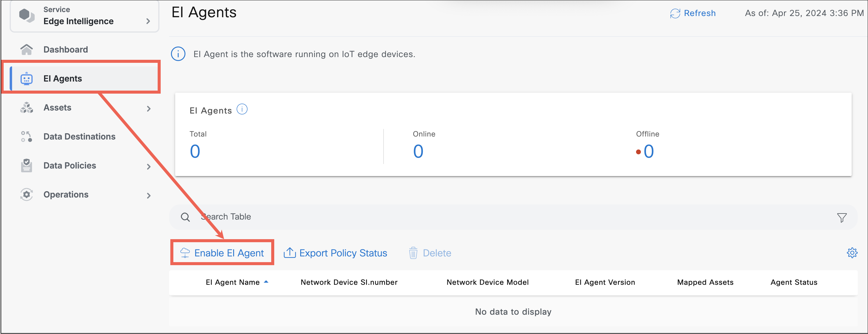Click the Data Destinations icon
Screen dimensions: 868x334
pyautogui.click(x=26, y=136)
